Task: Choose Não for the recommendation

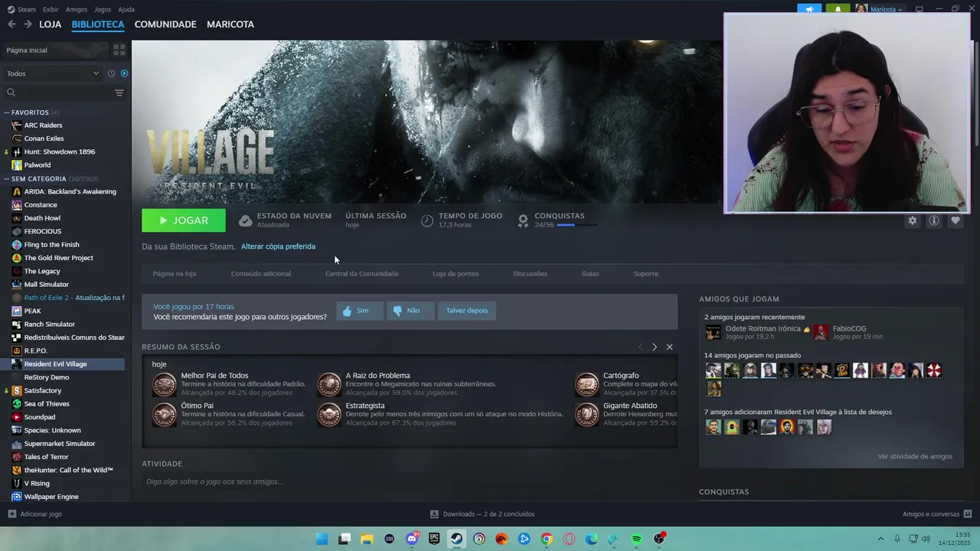Action: click(x=410, y=311)
